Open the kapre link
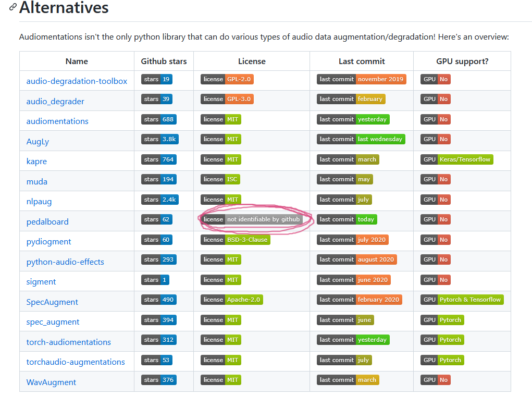Viewport: 532px width, 396px height. pos(36,161)
